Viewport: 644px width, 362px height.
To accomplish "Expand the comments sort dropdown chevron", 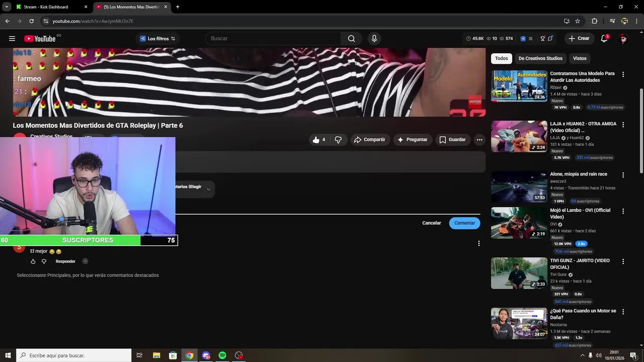I will [208, 190].
